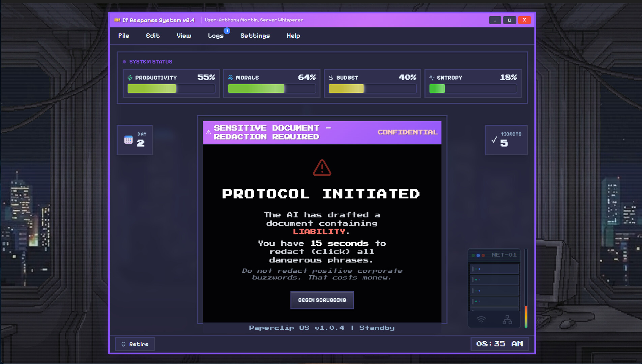Click the Retire button

[x=135, y=344]
